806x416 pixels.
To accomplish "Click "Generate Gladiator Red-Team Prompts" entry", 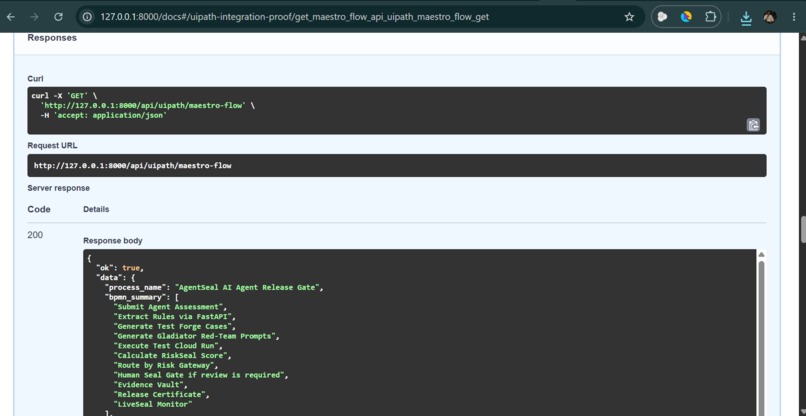I will click(x=194, y=336).
